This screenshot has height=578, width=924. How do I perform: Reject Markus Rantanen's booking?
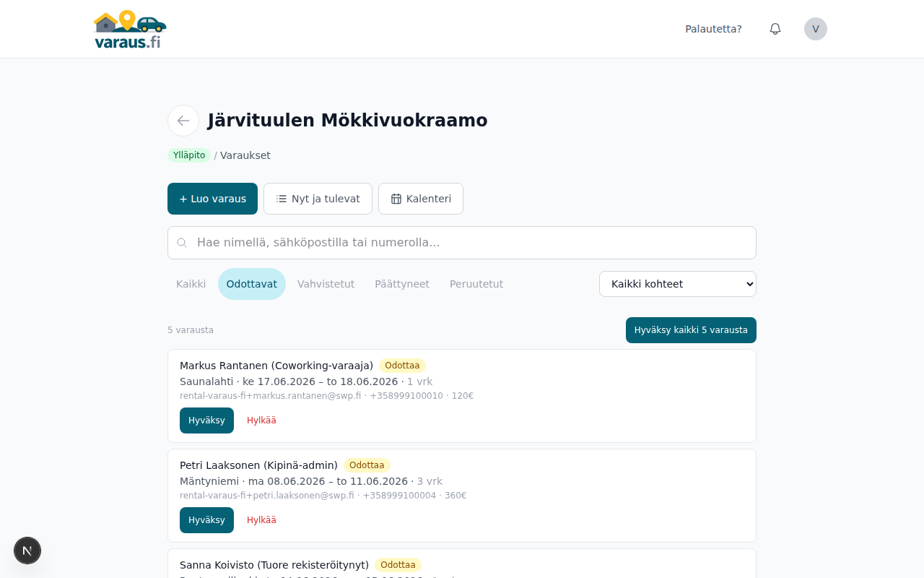(261, 420)
